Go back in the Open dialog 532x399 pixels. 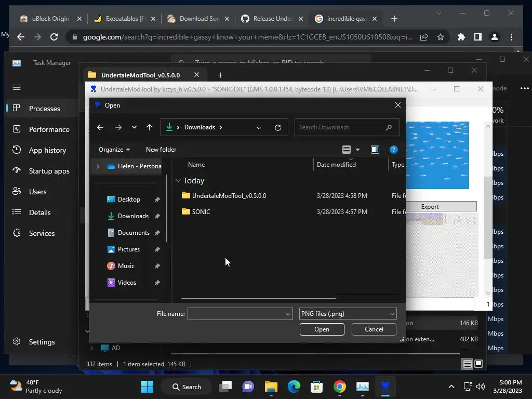tap(100, 127)
